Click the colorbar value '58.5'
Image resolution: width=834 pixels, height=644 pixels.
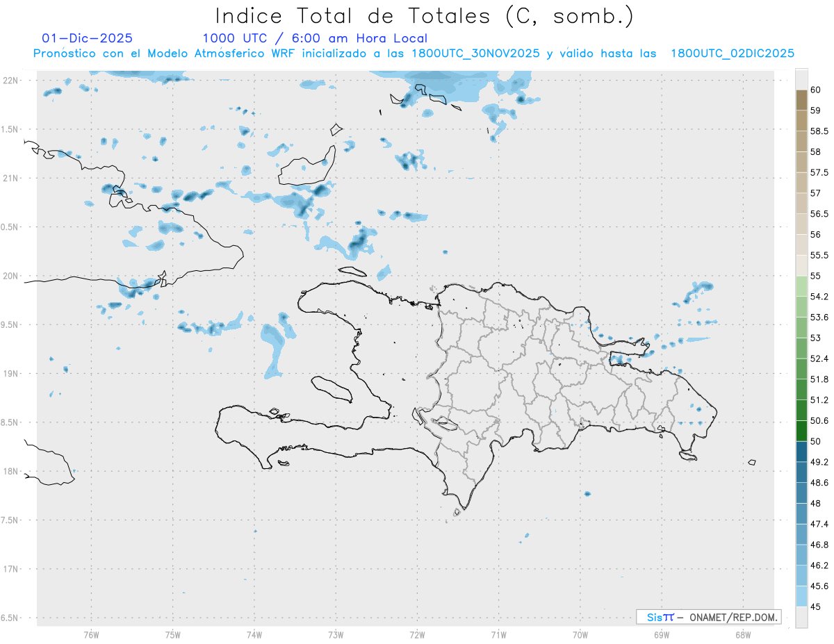[819, 131]
